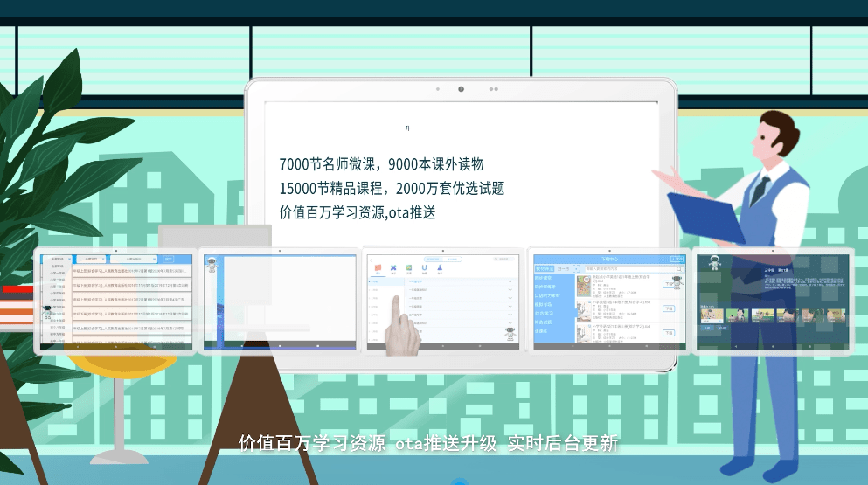Play the fourth episode thumbnail in fifth tablet
The image size is (868, 485).
click(788, 315)
